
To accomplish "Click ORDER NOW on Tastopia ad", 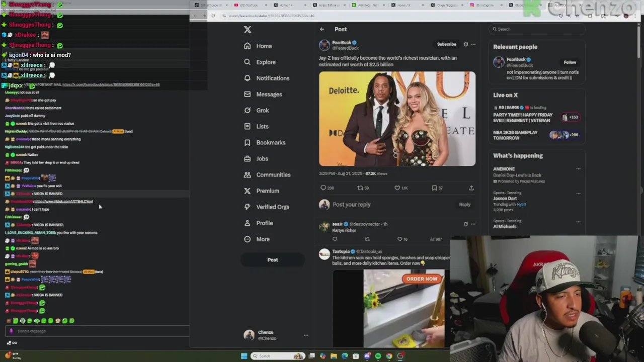I will tap(422, 279).
